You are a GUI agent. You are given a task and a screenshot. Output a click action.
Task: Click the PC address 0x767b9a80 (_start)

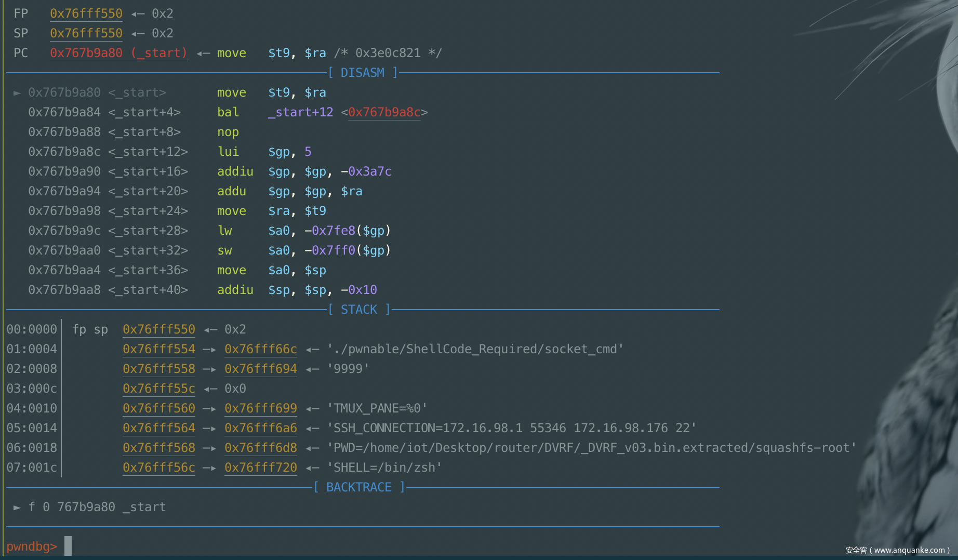[118, 53]
